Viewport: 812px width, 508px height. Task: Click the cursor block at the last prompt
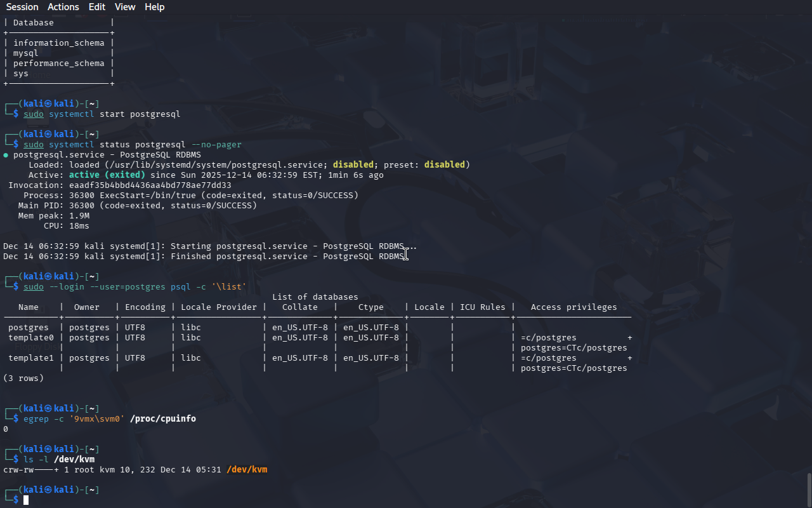pyautogui.click(x=26, y=500)
